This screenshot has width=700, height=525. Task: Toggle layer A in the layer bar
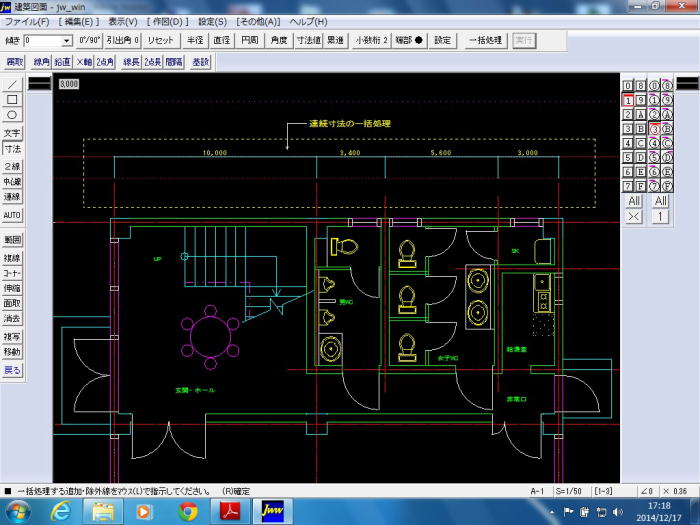coord(641,115)
